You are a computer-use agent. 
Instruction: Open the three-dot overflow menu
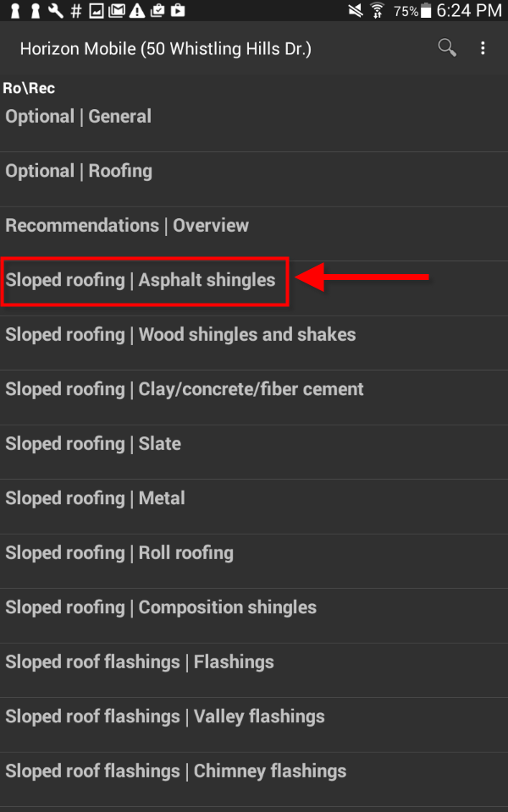point(483,48)
